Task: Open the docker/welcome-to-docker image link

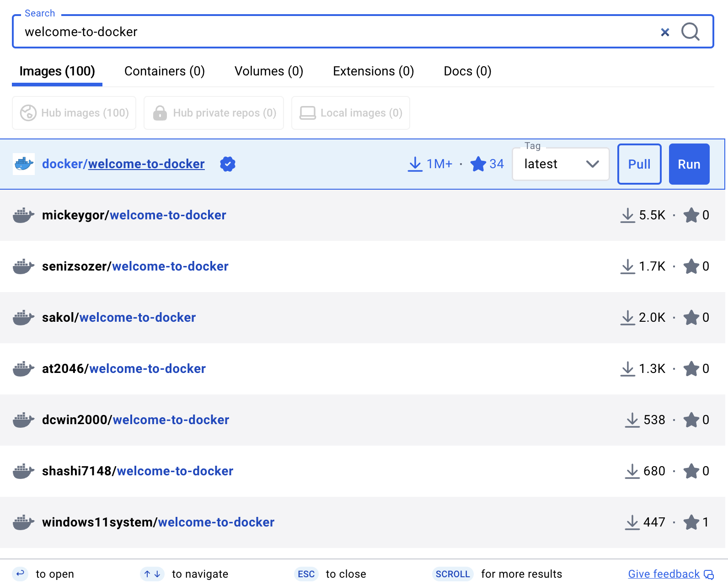Action: (123, 164)
